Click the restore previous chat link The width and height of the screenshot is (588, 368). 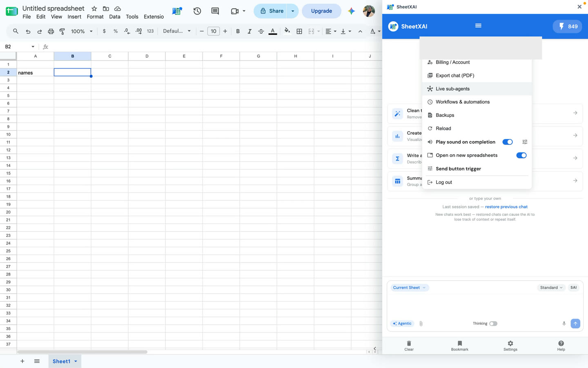point(506,207)
